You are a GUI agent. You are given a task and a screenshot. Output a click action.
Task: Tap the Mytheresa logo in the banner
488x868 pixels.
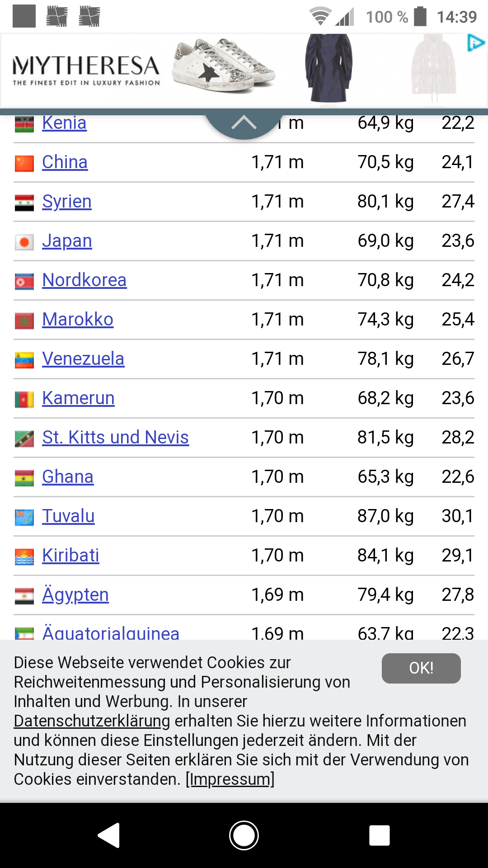coord(86,70)
